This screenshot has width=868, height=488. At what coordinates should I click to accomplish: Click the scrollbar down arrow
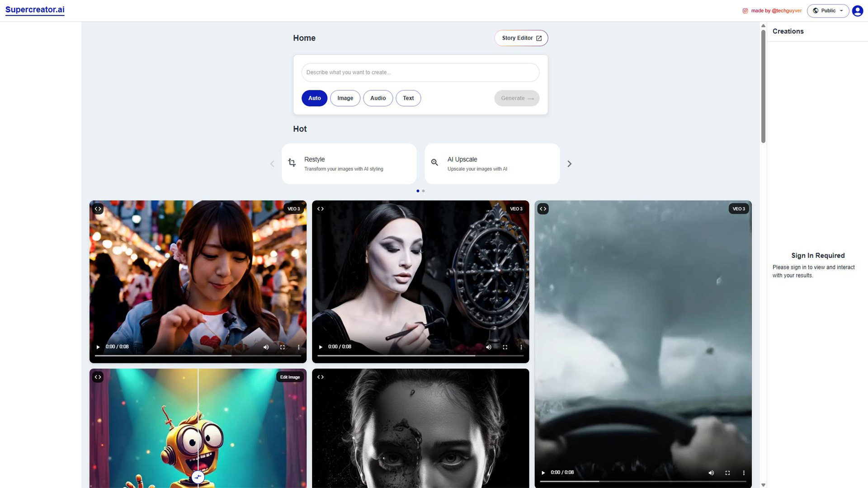click(763, 485)
